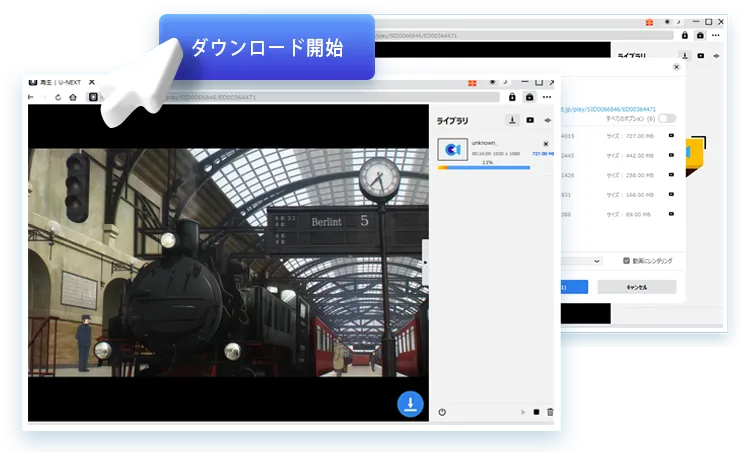The width and height of the screenshot is (750, 452).
Task: Go back with the front window back arrow
Action: 31,97
